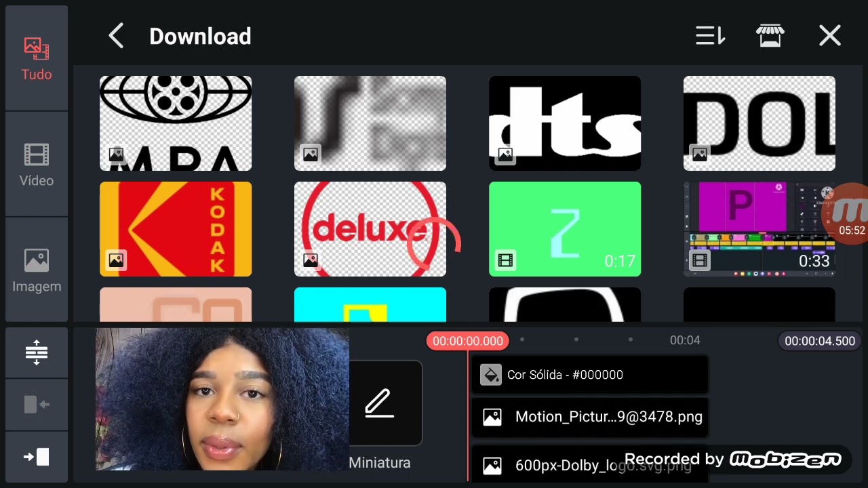Choose the Dolby DOL logo image
The height and width of the screenshot is (488, 868).
point(759,123)
